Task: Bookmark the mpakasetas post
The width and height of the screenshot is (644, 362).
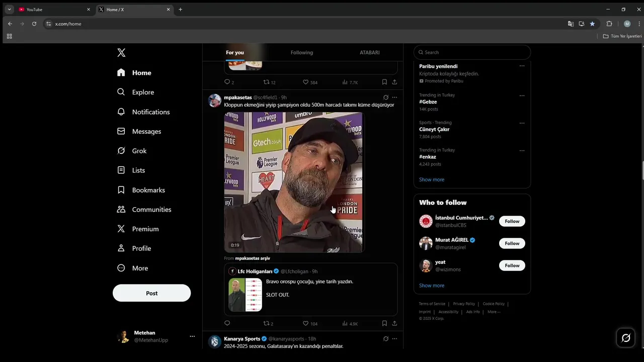Action: click(384, 323)
